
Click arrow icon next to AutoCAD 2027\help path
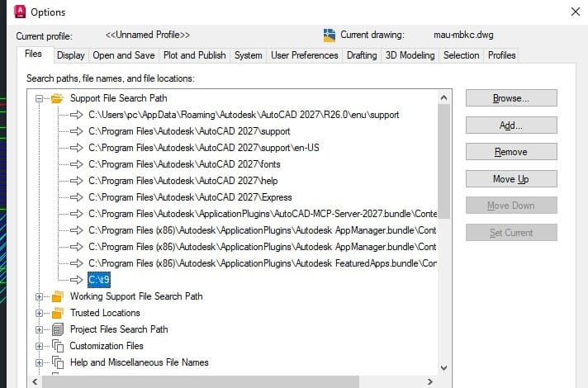point(77,181)
